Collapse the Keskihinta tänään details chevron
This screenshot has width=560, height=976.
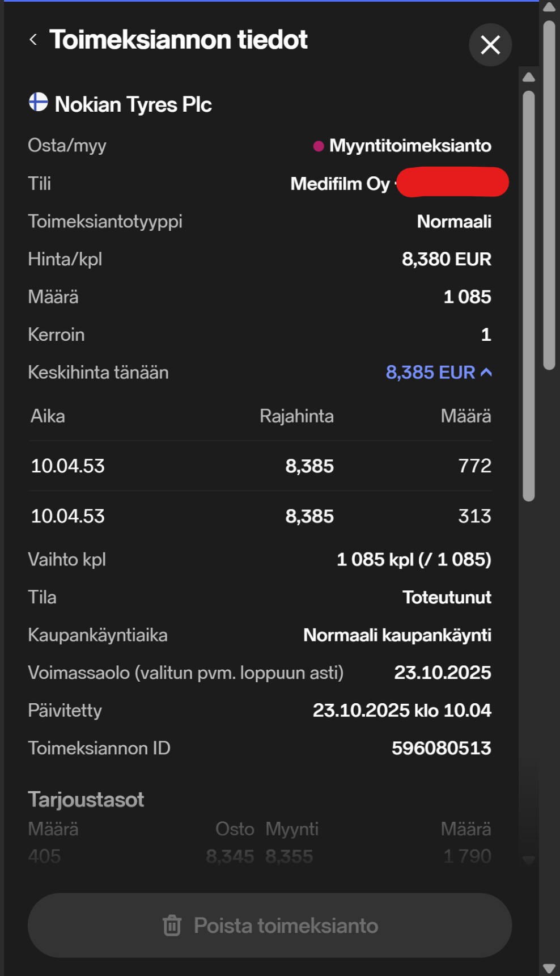click(486, 373)
